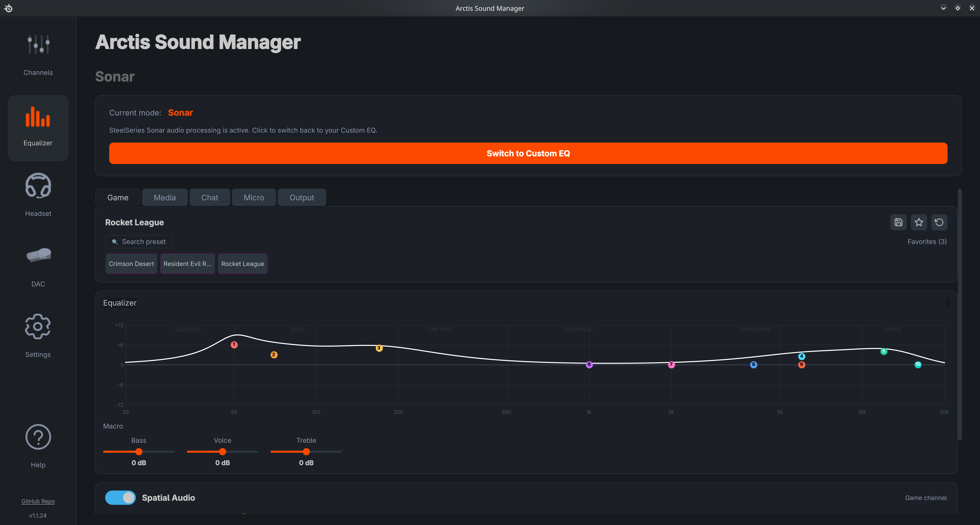This screenshot has height=525, width=980.
Task: Select EQ band point 9
Action: [802, 365]
